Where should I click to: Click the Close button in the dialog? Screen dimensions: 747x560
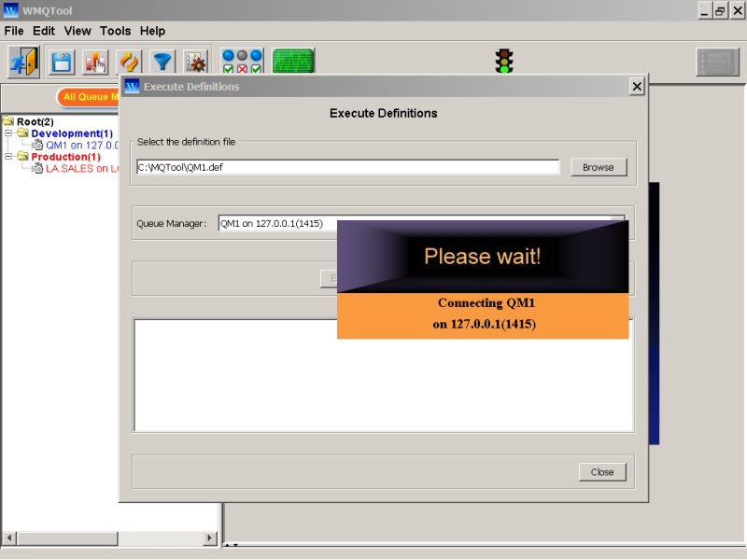click(602, 472)
